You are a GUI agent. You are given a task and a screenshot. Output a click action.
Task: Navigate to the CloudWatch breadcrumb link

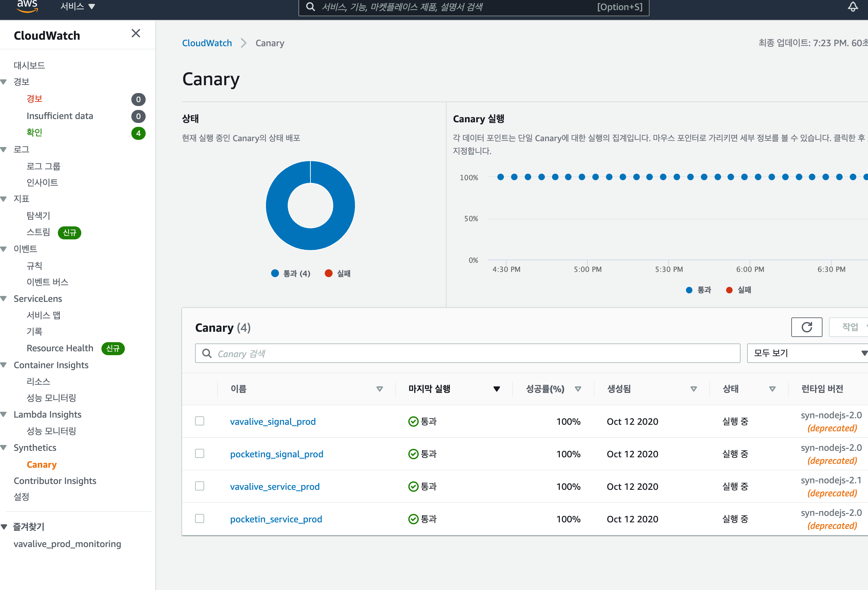point(207,43)
